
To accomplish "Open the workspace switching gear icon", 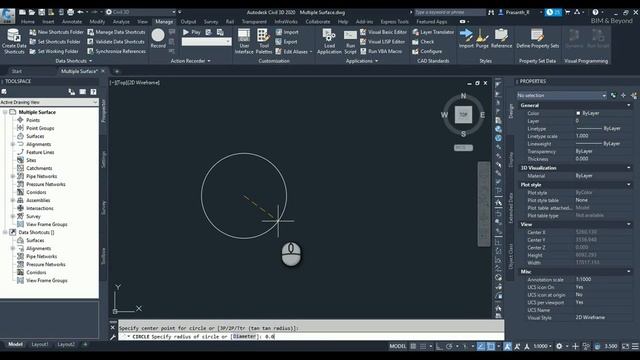I will [x=559, y=347].
